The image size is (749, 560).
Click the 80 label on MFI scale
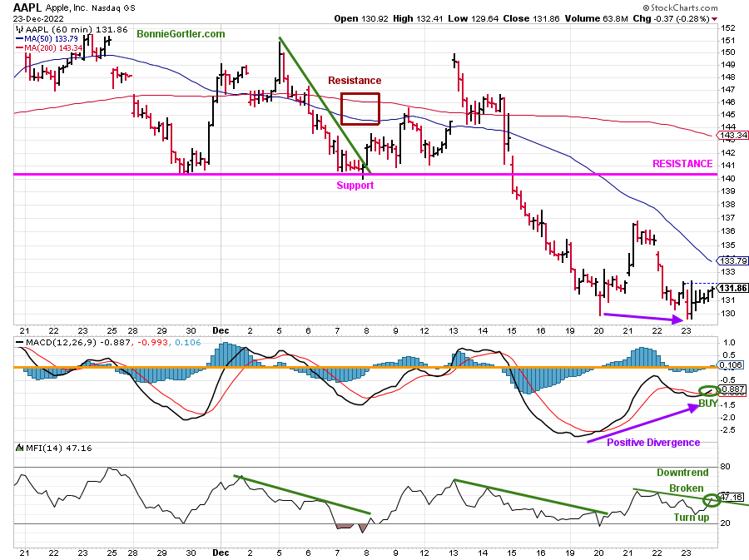pyautogui.click(x=725, y=467)
